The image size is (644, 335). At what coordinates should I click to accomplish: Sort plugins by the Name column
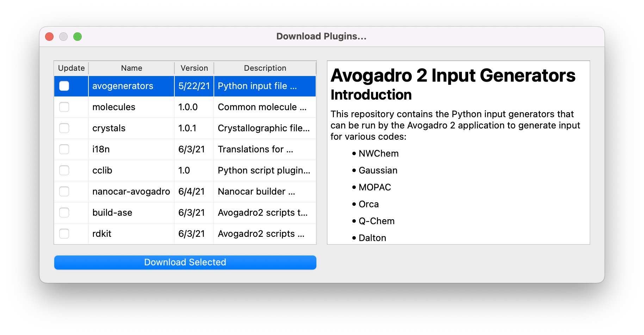pyautogui.click(x=131, y=68)
